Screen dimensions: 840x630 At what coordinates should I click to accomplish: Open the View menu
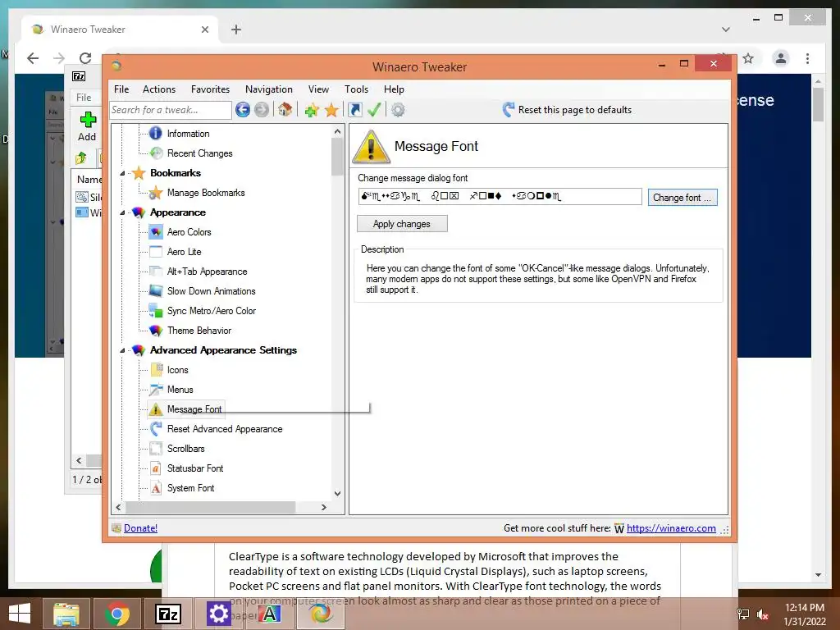pos(318,89)
